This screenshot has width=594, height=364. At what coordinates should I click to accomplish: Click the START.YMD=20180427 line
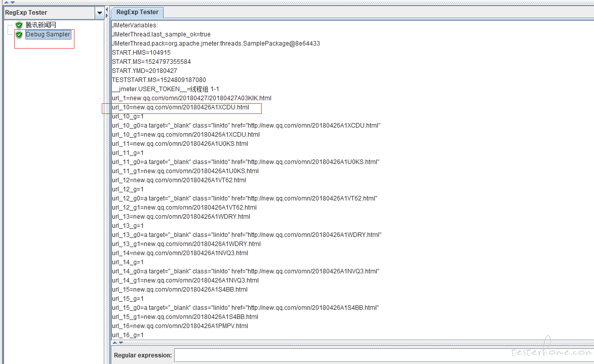[144, 71]
